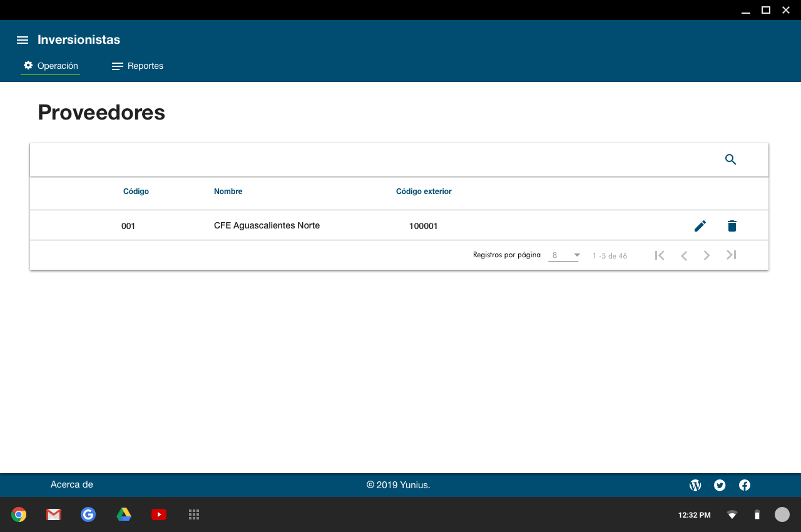This screenshot has width=801, height=532.
Task: Go to the previous page of records
Action: pyautogui.click(x=684, y=255)
